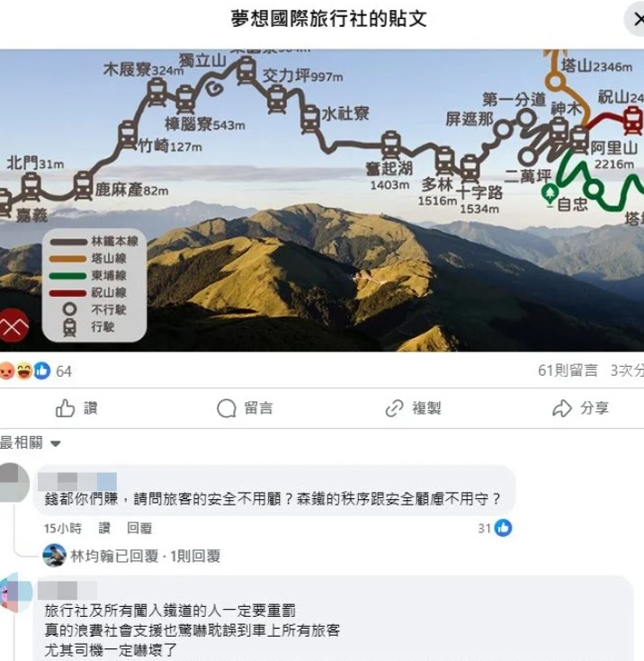Expand 林均翰已回覆 1則回覆 thread
The height and width of the screenshot is (661, 644).
pos(145,556)
